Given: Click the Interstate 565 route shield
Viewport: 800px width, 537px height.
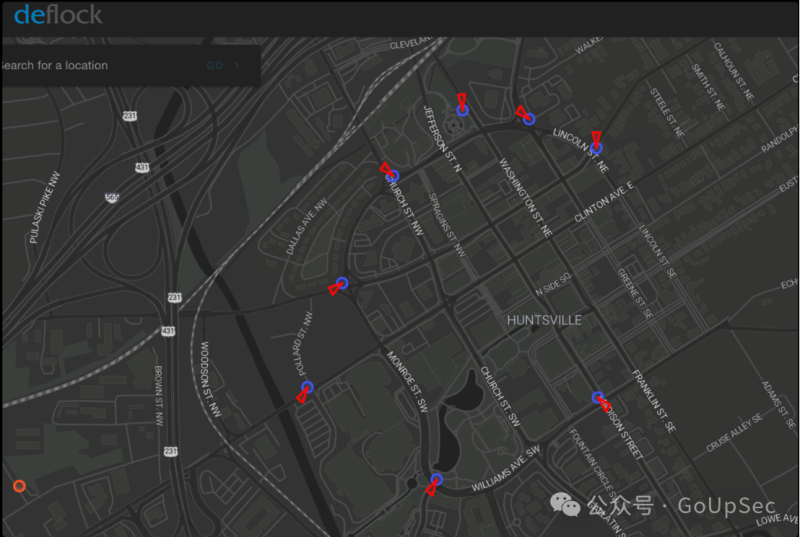Looking at the screenshot, I should (x=111, y=198).
